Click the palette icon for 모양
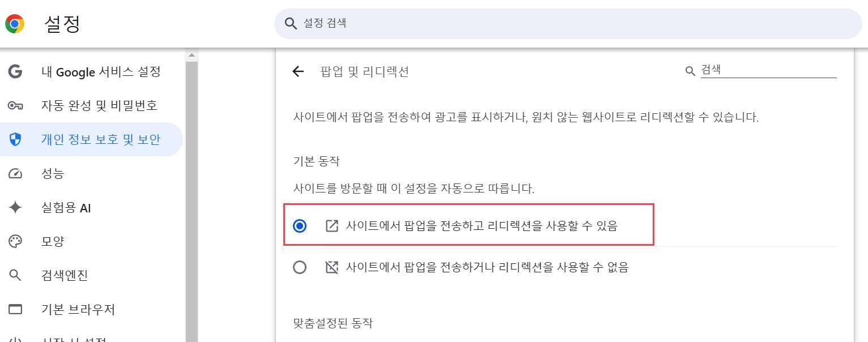The width and height of the screenshot is (868, 342). [15, 242]
